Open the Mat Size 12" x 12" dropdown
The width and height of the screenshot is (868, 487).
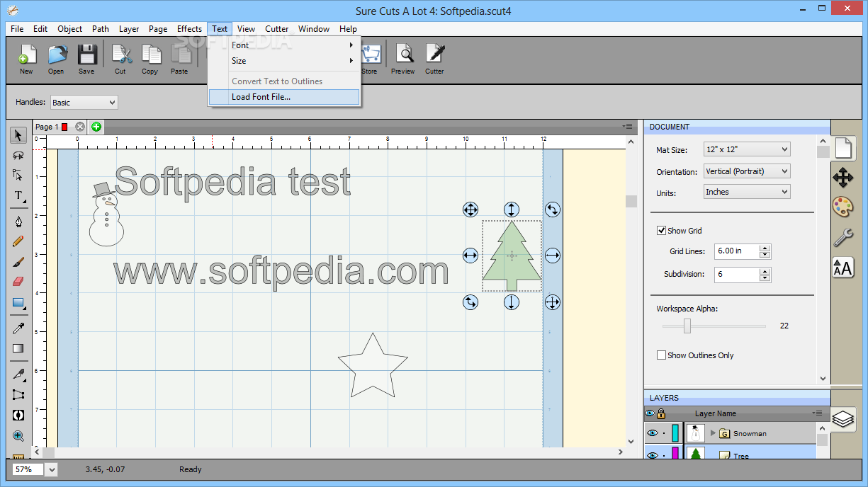tap(747, 149)
